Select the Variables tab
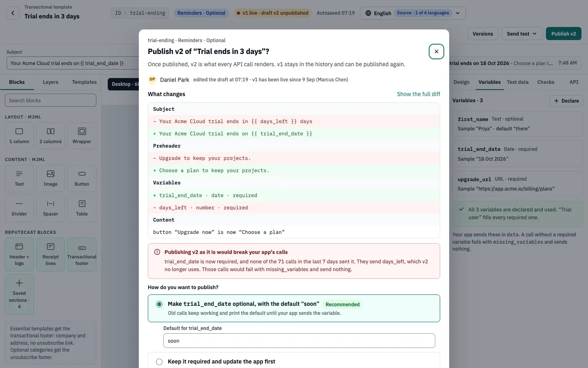This screenshot has width=588, height=368. pos(489,82)
